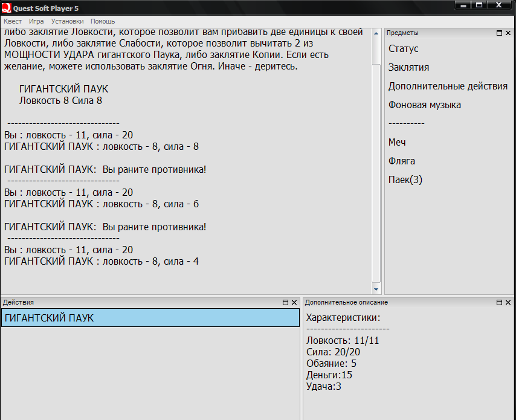Close the Дополнительное описание panel

(508, 302)
